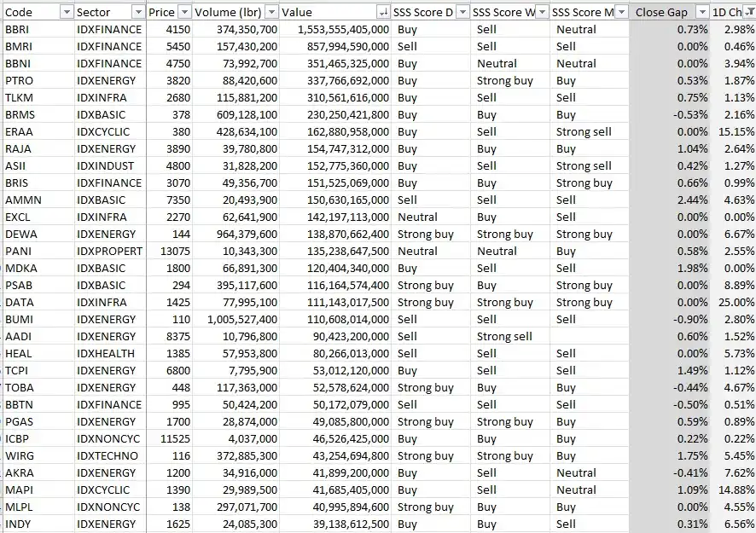
Task: Select the WIRG code cell
Action: coord(38,456)
